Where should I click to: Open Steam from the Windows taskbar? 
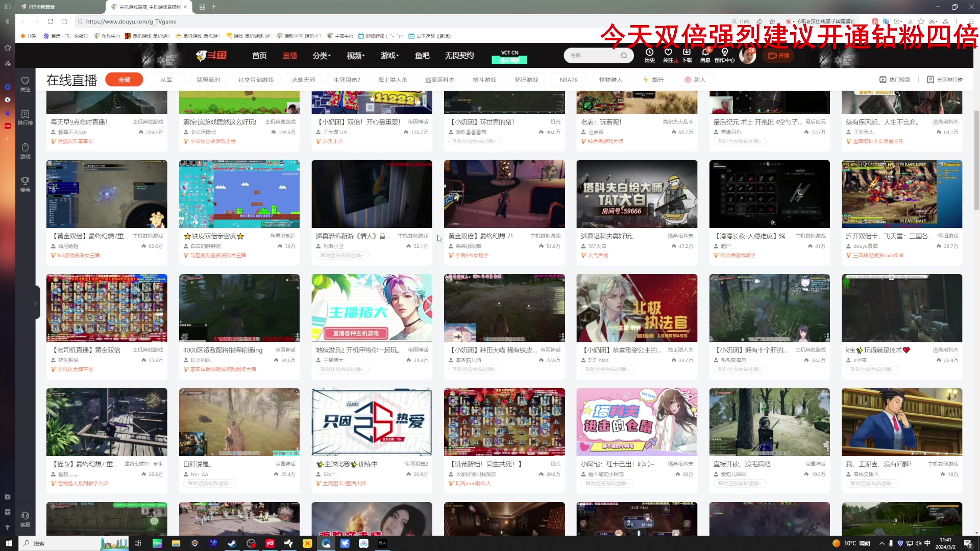point(232,543)
